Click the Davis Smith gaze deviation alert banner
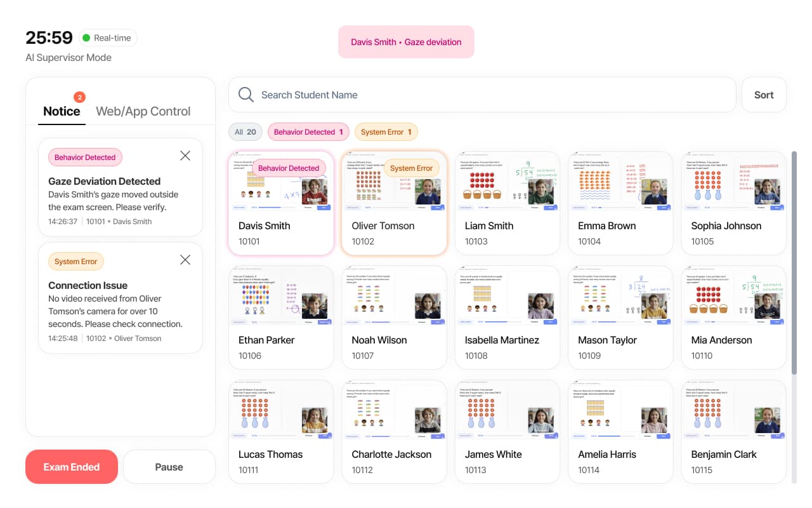This screenshot has height=508, width=812. tap(406, 42)
